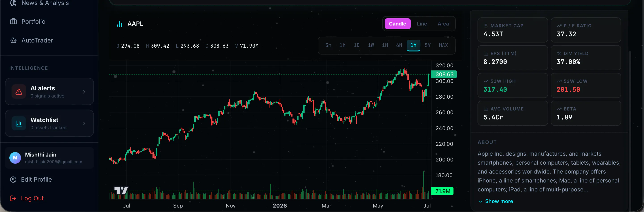644x212 pixels.
Task: Click the Mishthi Jain avatar circle
Action: pos(15,158)
